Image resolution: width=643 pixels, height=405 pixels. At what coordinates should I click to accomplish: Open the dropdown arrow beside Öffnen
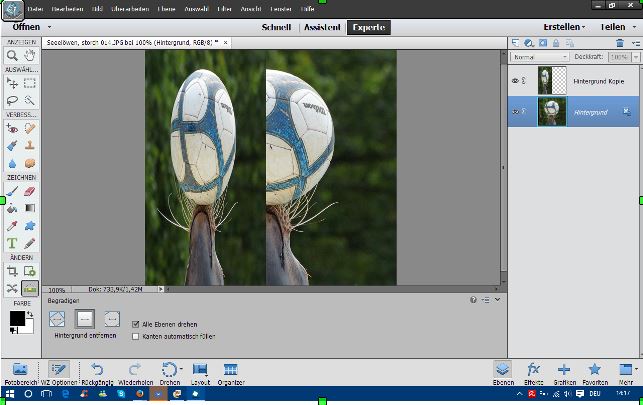[x=49, y=27]
